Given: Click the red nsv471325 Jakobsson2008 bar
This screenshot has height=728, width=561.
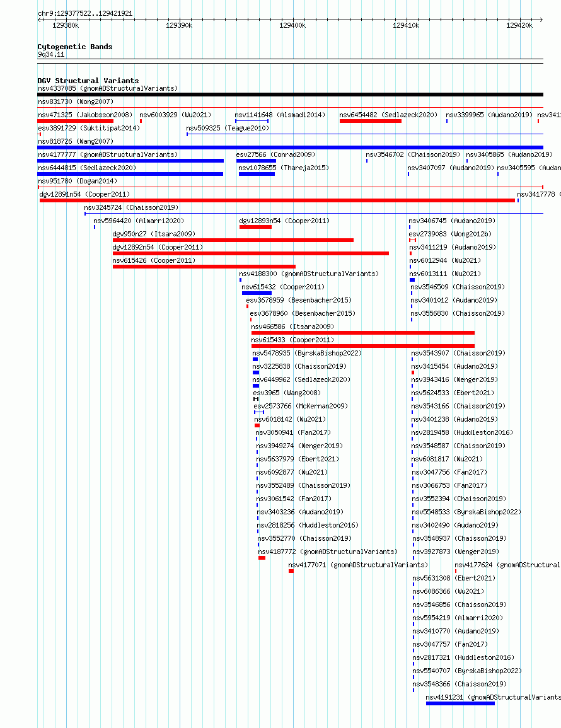Looking at the screenshot, I should click(x=75, y=121).
